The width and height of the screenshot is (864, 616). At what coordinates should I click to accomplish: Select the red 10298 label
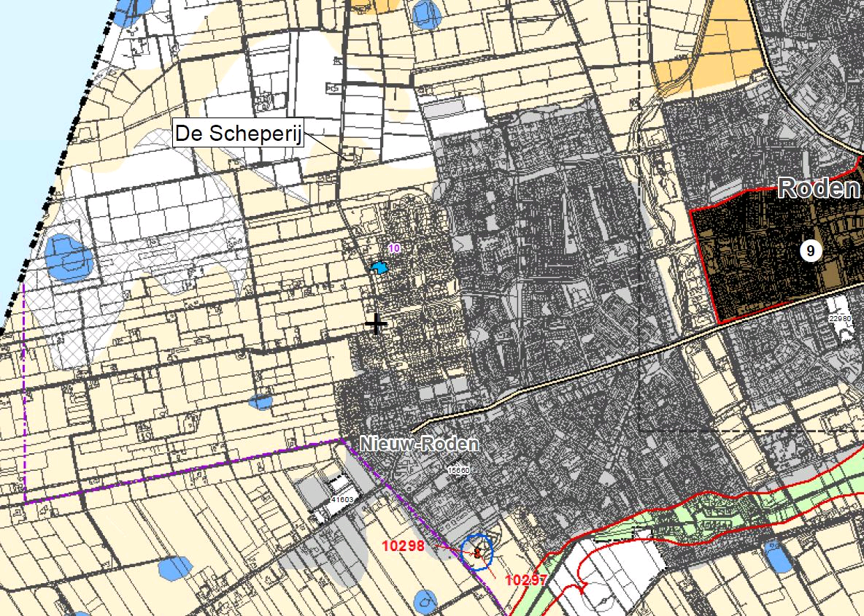(x=404, y=545)
